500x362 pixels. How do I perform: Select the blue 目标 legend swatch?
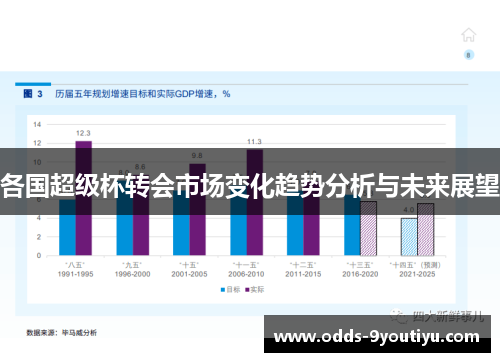223,290
